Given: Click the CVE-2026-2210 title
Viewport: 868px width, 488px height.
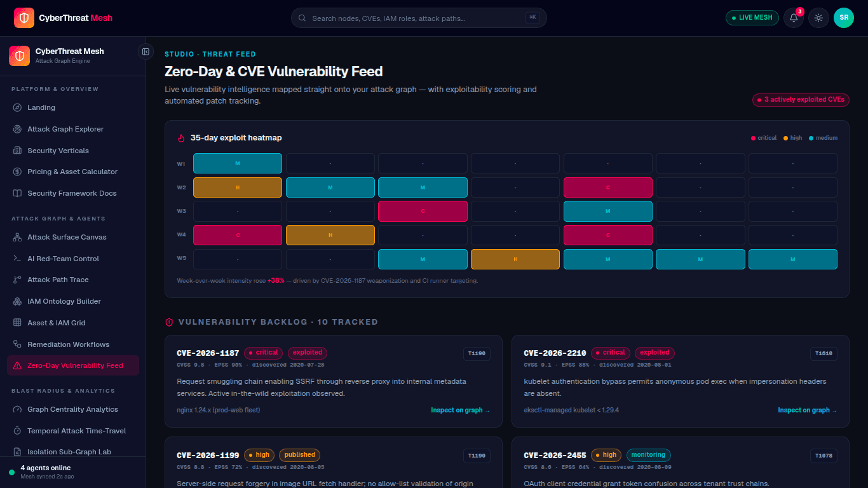Looking at the screenshot, I should tap(555, 353).
